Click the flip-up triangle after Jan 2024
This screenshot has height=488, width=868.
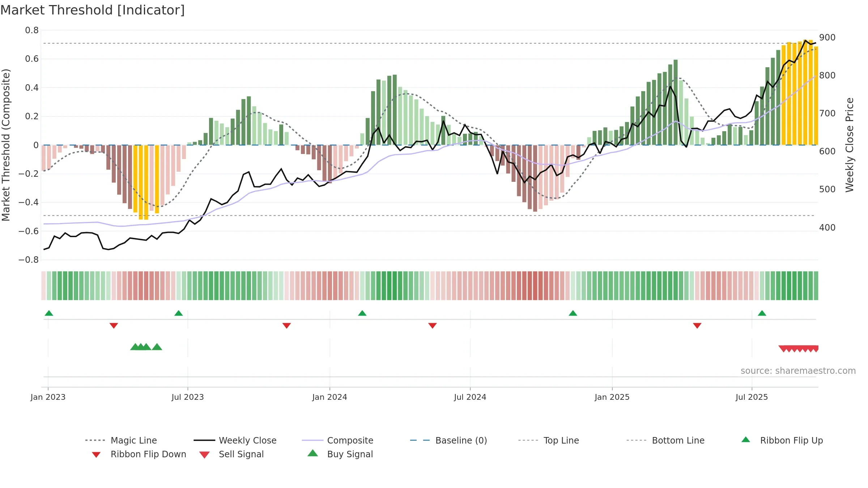[362, 313]
